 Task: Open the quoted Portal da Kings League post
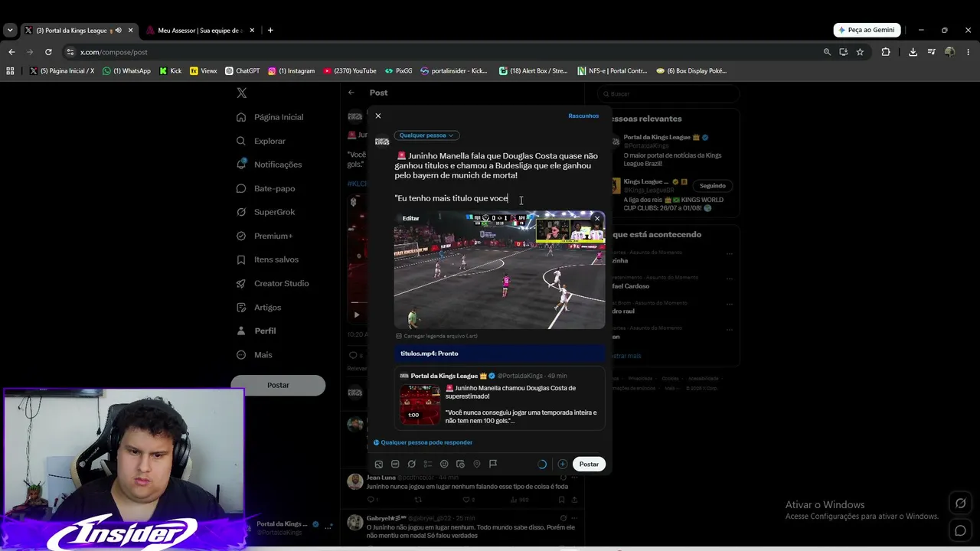[499, 398]
